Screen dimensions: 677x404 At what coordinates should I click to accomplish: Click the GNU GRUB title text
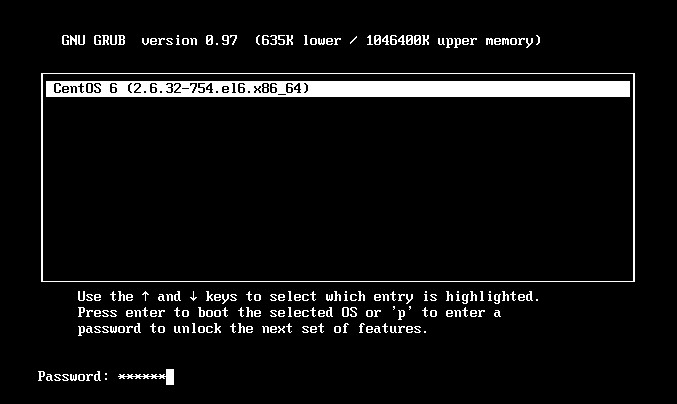[93, 41]
